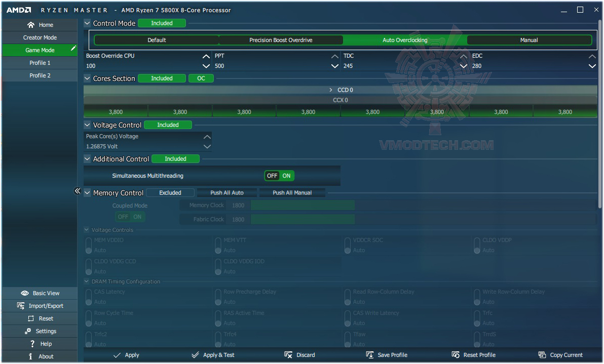Click the Apply & Test checkmark icon
This screenshot has height=364, width=604.
pyautogui.click(x=195, y=355)
